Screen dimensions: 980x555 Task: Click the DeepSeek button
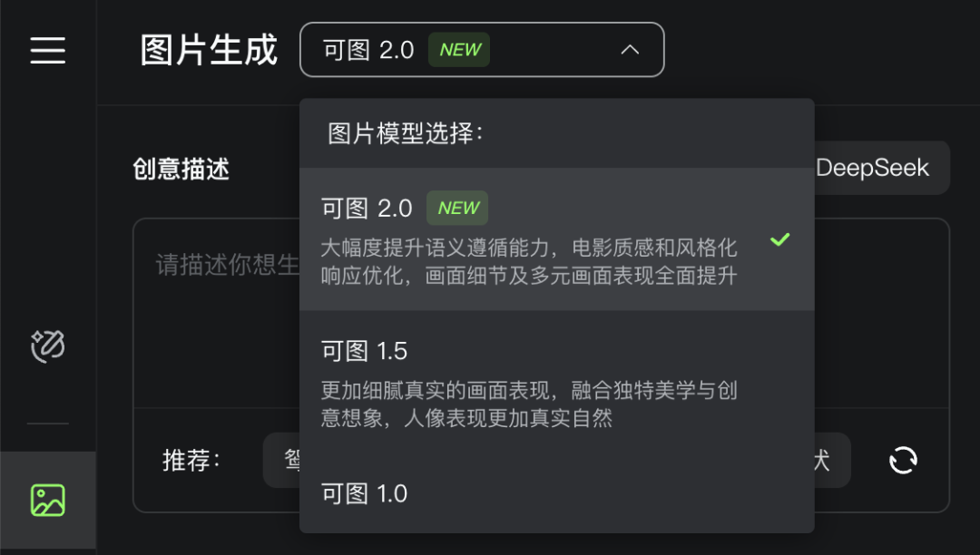click(x=882, y=168)
